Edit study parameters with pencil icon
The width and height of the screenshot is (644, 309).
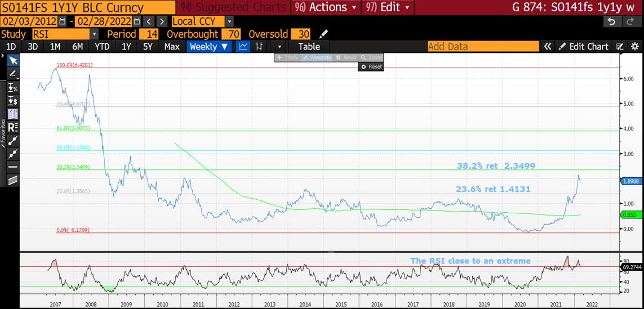click(323, 34)
